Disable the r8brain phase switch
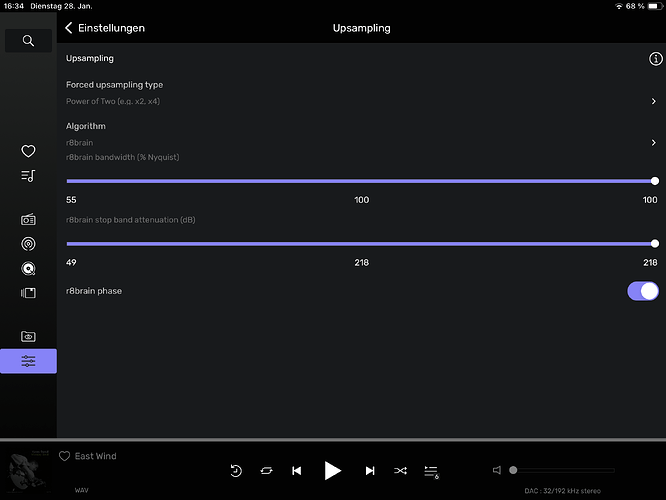This screenshot has width=666, height=500. 642,291
